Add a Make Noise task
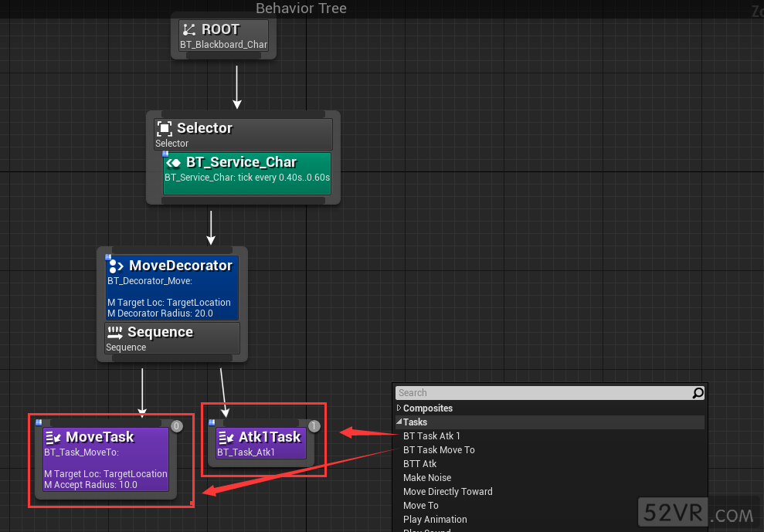This screenshot has width=764, height=532. (x=427, y=478)
